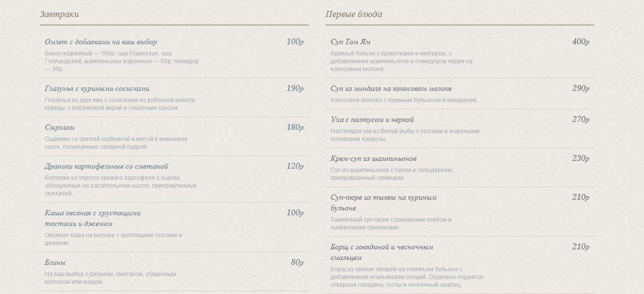Click the Сырники description text
This screenshot has height=294, width=644.
click(x=116, y=143)
